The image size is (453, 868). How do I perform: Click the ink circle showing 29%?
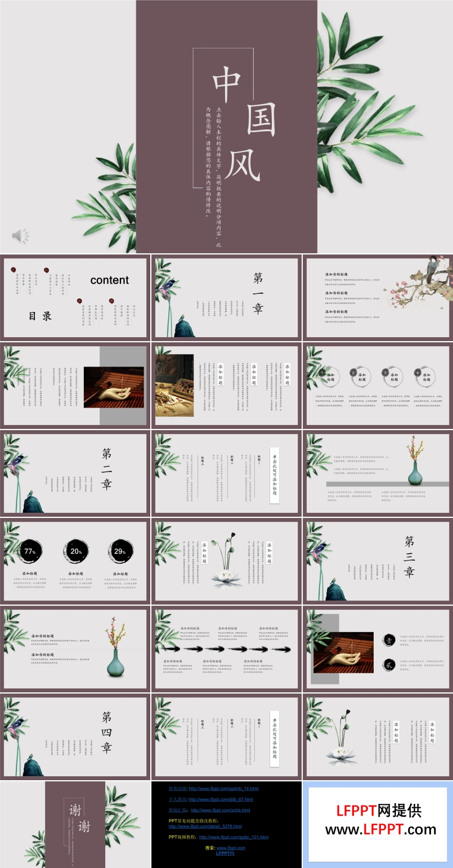120,551
